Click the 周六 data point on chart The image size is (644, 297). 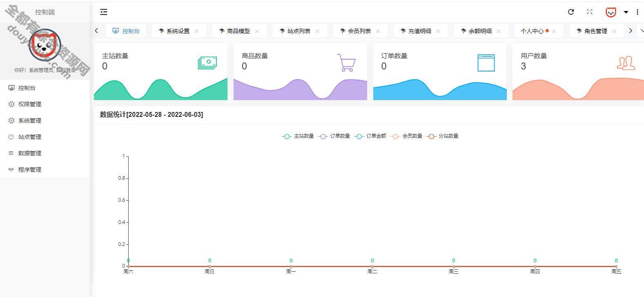click(x=128, y=266)
